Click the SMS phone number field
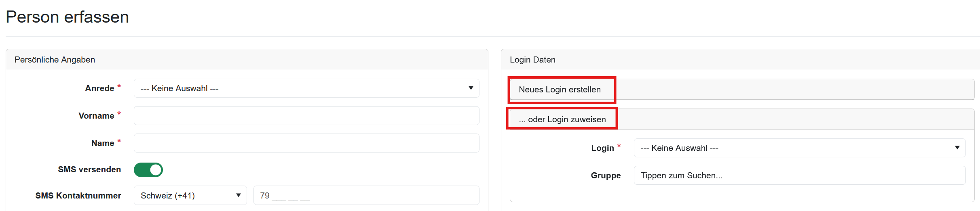This screenshot has height=211, width=980. [366, 196]
